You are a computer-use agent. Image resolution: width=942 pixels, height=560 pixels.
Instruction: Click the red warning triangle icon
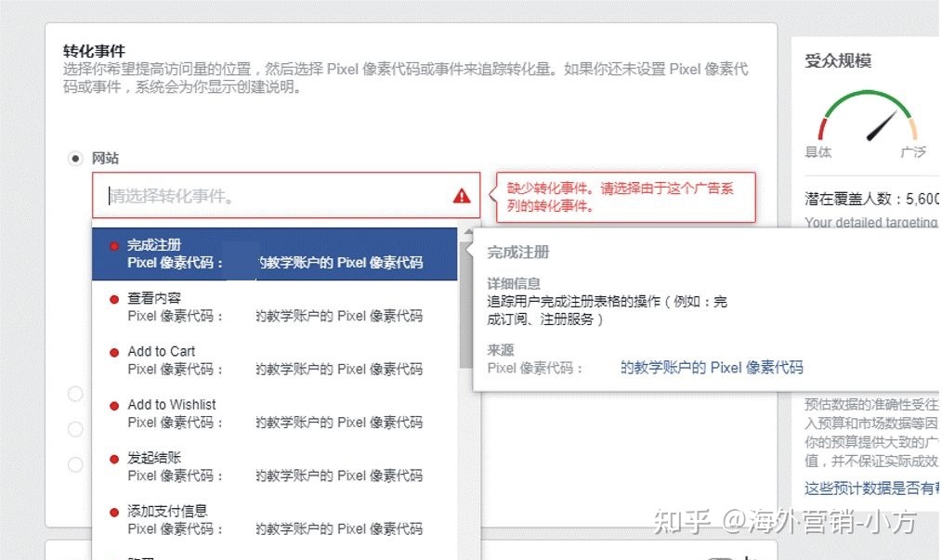click(462, 195)
